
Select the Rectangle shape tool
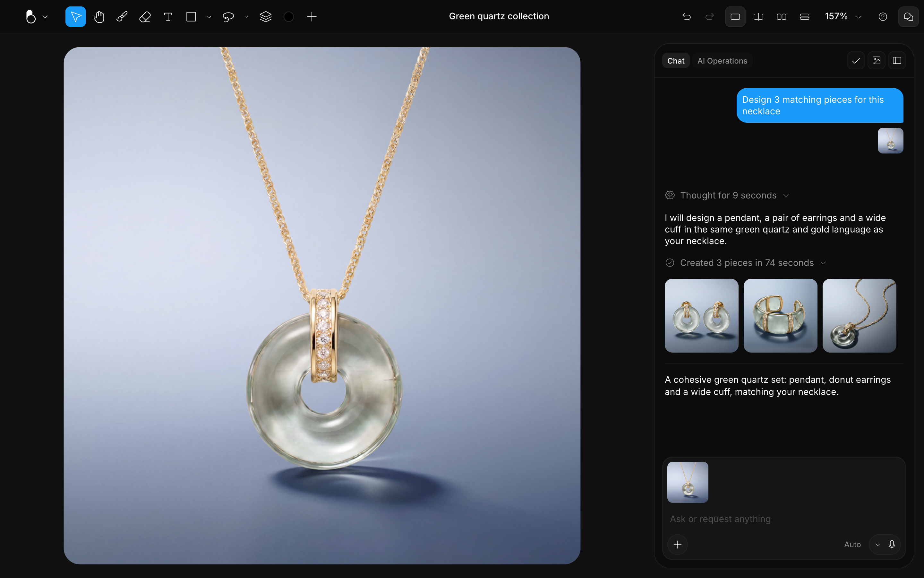[x=191, y=16]
